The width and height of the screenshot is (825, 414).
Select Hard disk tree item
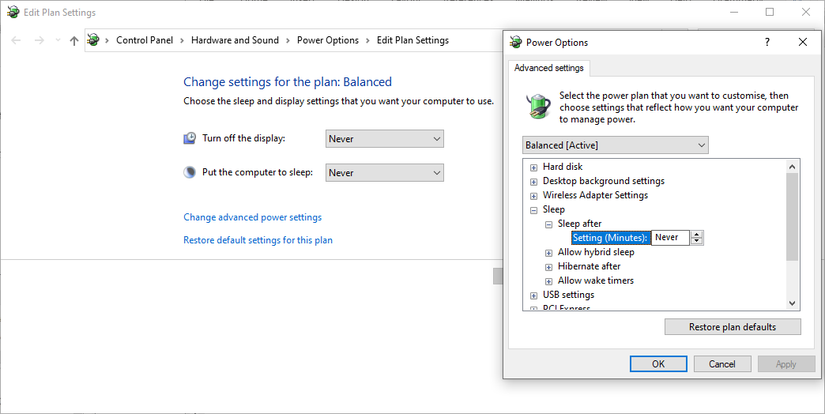(562, 167)
